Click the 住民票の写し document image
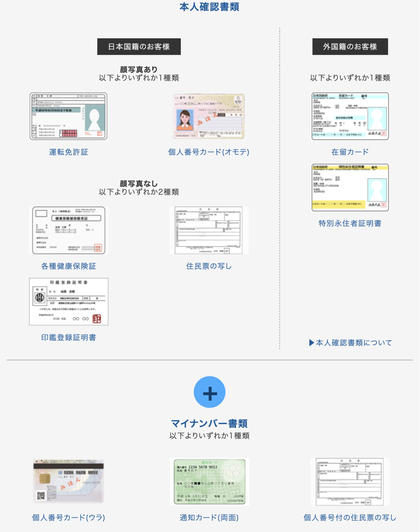Screen dimensions: 420x532 209,230
